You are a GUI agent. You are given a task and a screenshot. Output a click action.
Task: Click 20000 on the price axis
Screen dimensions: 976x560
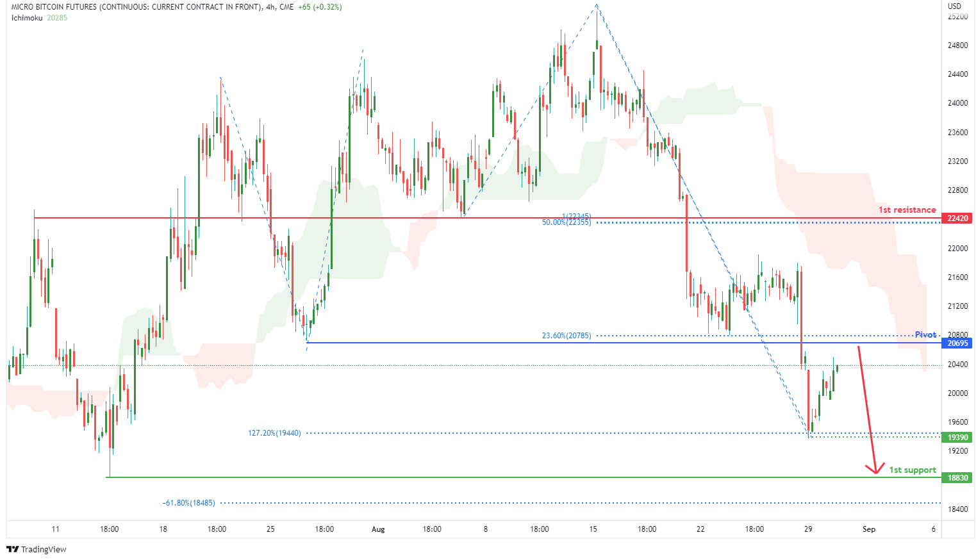click(958, 393)
